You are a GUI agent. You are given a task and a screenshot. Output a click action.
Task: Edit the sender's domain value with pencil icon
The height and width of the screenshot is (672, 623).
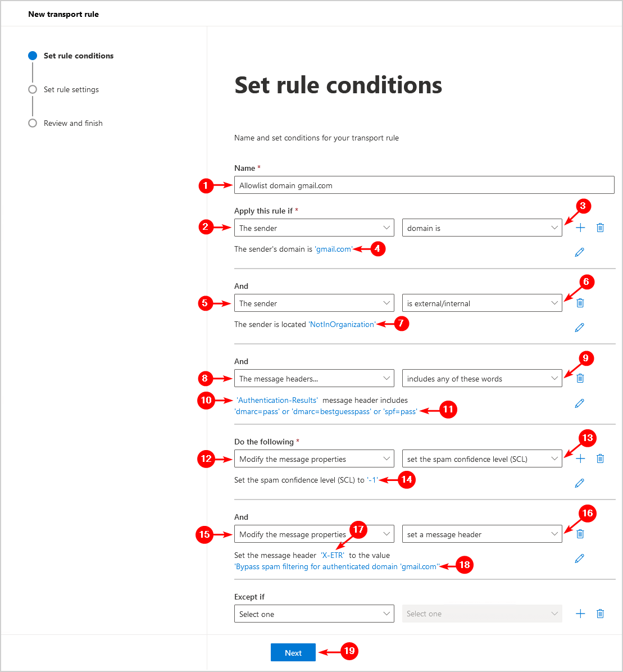point(580,252)
